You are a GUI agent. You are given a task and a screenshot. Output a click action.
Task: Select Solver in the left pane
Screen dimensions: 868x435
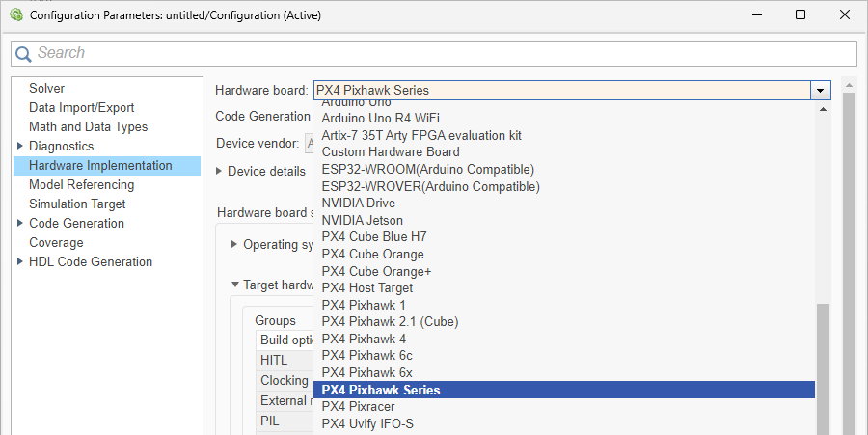(x=46, y=89)
